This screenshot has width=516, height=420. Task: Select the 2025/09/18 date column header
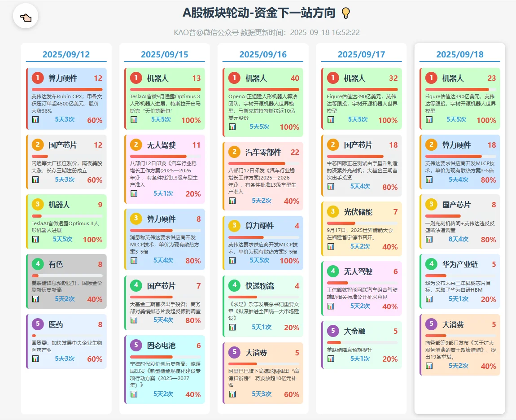point(459,54)
